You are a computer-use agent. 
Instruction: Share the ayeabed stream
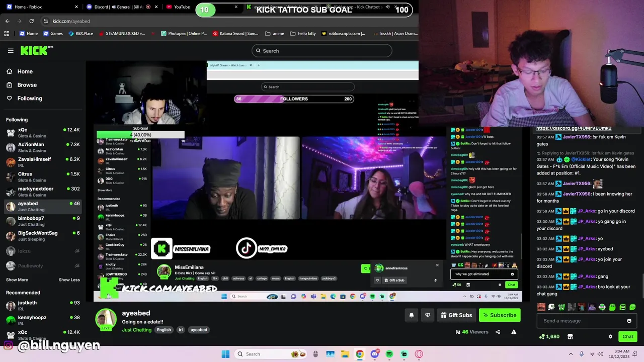point(498,332)
